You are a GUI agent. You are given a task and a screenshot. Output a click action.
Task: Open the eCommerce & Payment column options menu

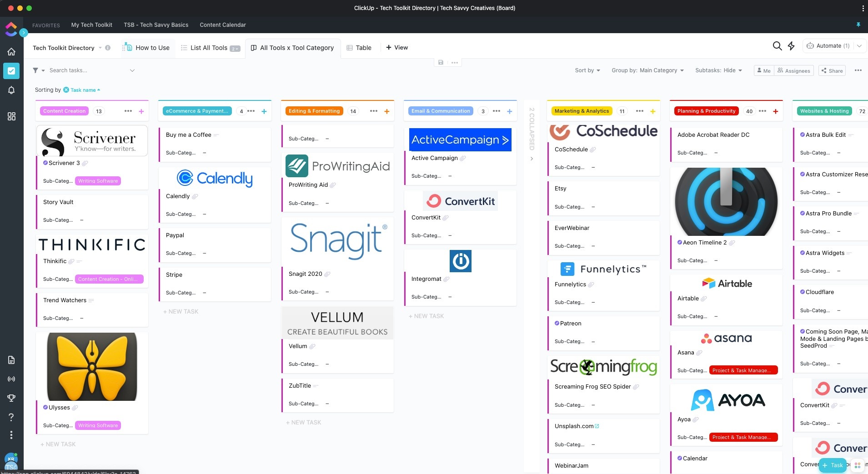(x=251, y=111)
